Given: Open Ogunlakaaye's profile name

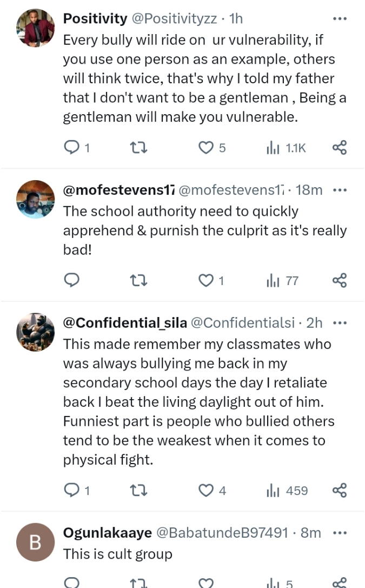Looking at the screenshot, I should pyautogui.click(x=107, y=533).
